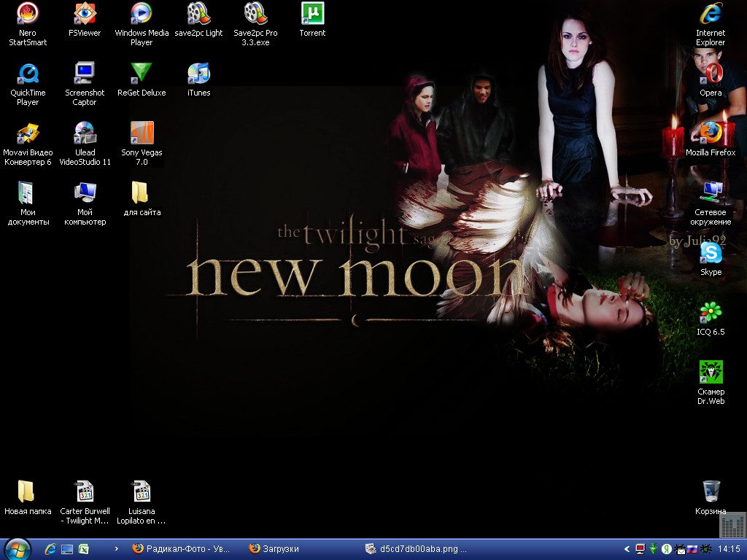Select the Save2pc Pro 3.3.exe icon
This screenshot has width=747, height=560.
[255, 24]
